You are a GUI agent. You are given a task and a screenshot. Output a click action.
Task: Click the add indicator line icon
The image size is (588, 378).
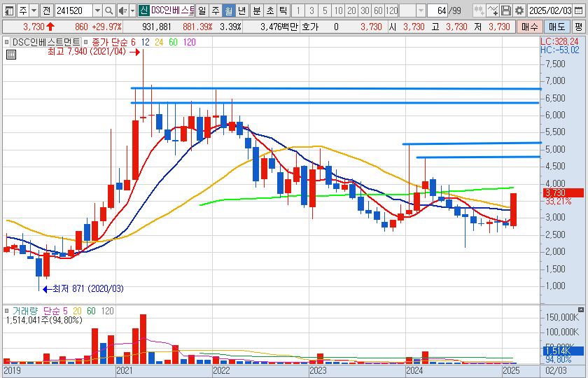(493, 10)
